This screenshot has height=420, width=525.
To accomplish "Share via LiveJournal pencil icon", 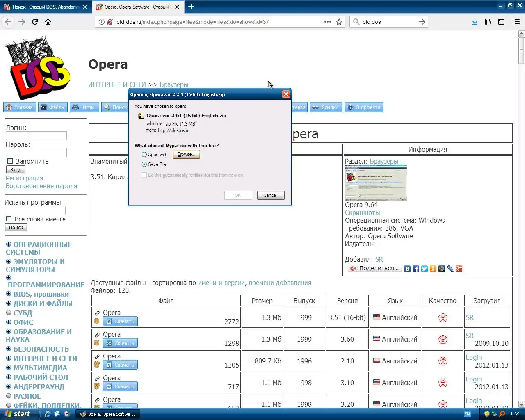I will pyautogui.click(x=450, y=269).
